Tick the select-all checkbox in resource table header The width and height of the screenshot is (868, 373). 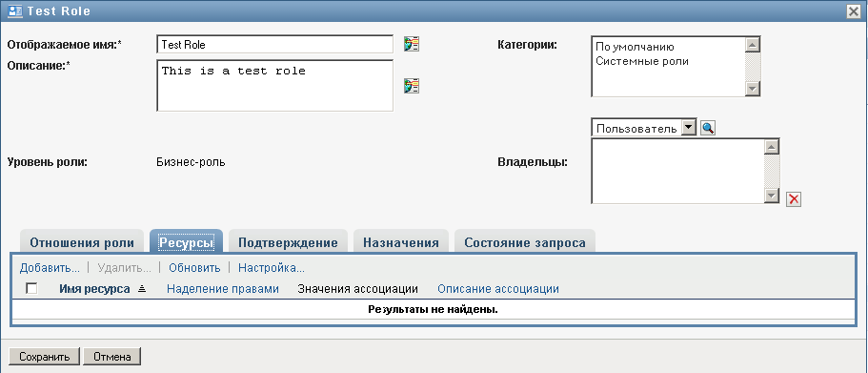pyautogui.click(x=32, y=288)
